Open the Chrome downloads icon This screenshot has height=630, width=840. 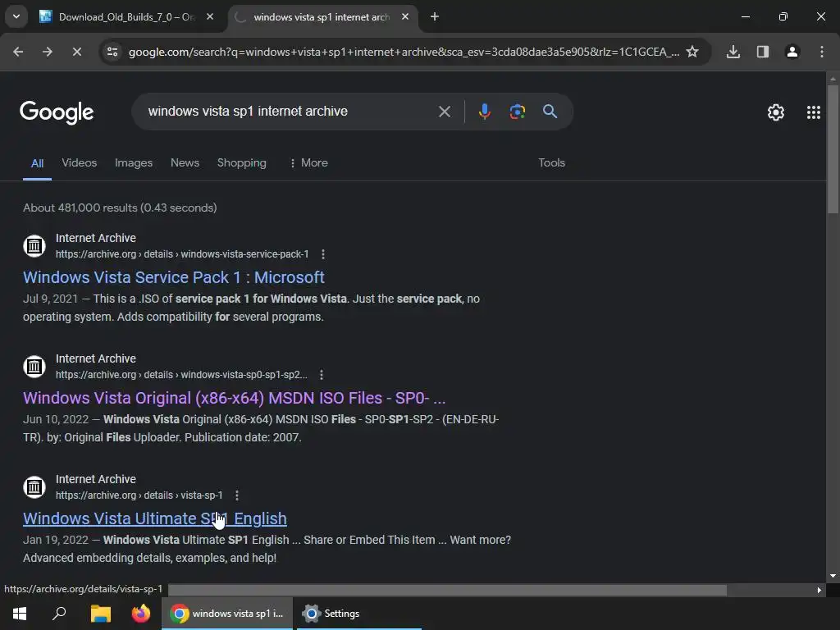point(733,52)
